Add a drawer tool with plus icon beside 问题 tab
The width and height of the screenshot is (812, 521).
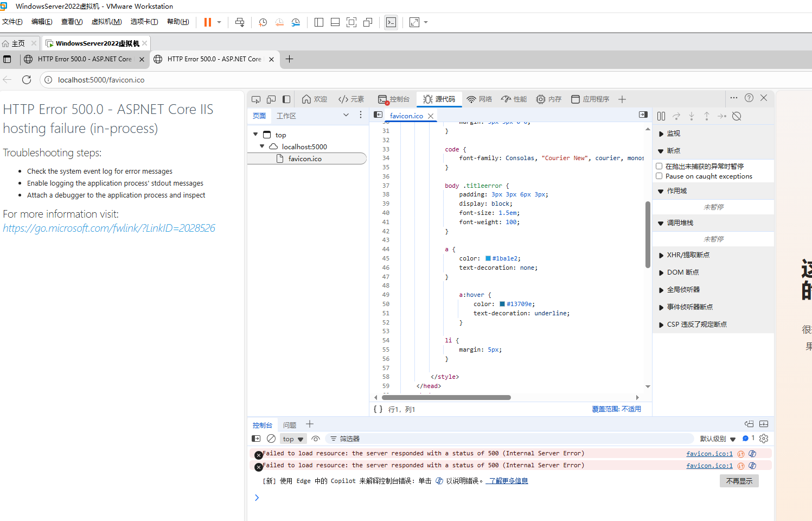point(310,424)
